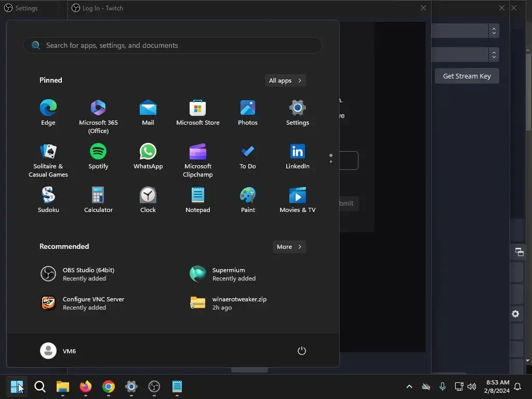Switch to Notepad on taskbar
Screen dimensions: 532x399
(x=177, y=387)
